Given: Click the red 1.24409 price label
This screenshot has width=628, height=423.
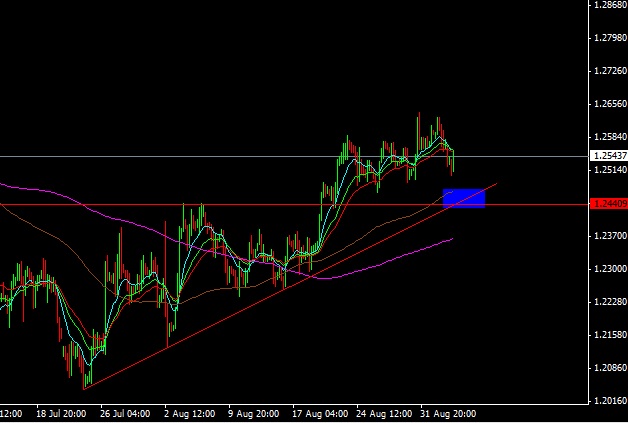Looking at the screenshot, I should pos(610,204).
